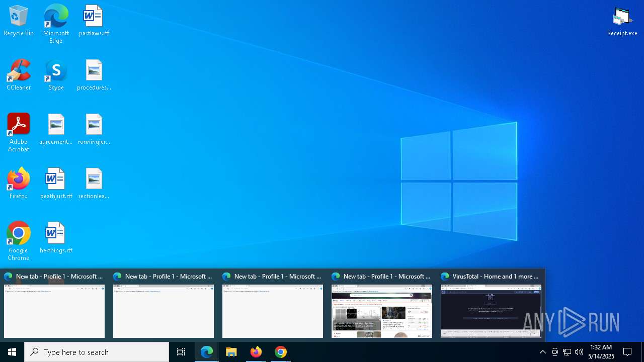Click the Google Chrome taskbar icon
This screenshot has height=362, width=644.
pyautogui.click(x=281, y=352)
